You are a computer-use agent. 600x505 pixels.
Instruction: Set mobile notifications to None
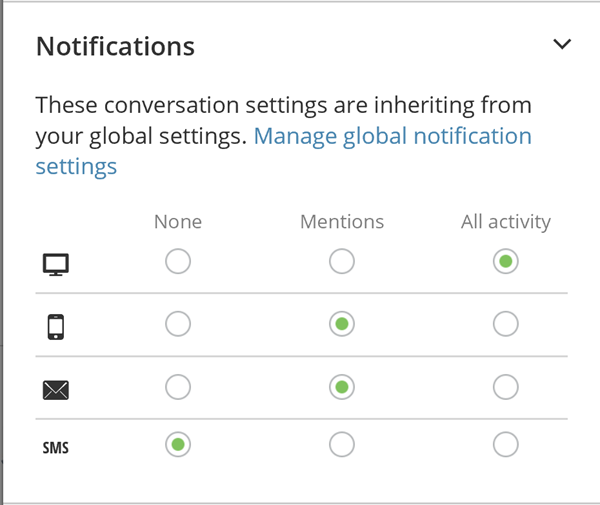tap(178, 324)
